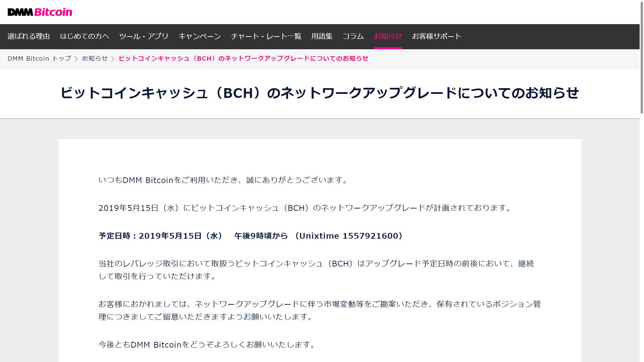
Task: Click the greeting line 'いつもDMM Bitcoinをご利用いただき'
Action: tap(169, 180)
